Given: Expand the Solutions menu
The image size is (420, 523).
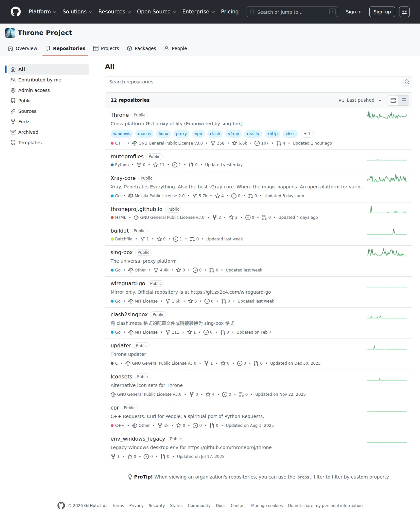Looking at the screenshot, I should pos(78,12).
